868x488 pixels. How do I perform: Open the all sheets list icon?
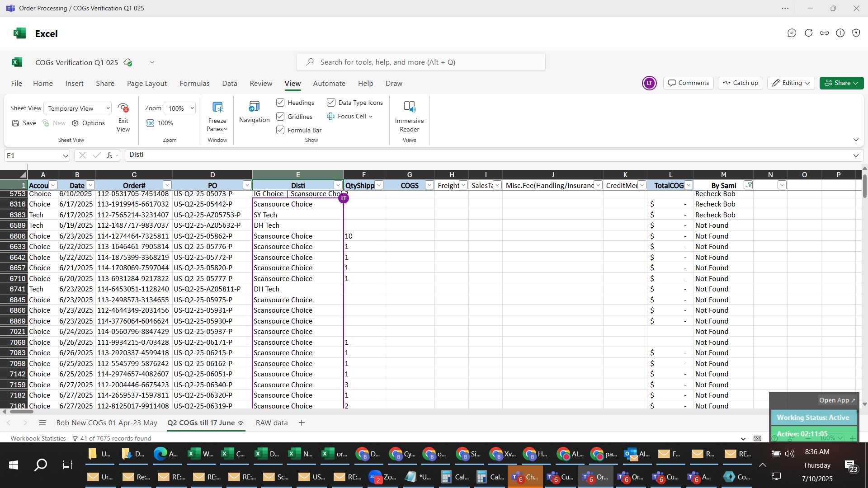[x=42, y=423]
